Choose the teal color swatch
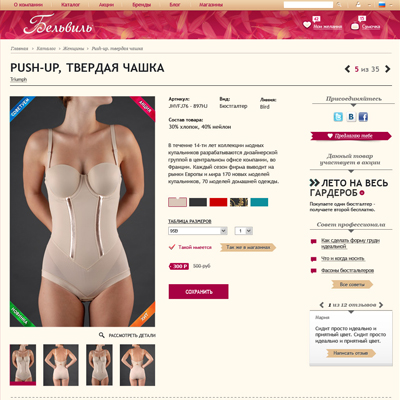This screenshot has height=400, width=400. tap(259, 202)
